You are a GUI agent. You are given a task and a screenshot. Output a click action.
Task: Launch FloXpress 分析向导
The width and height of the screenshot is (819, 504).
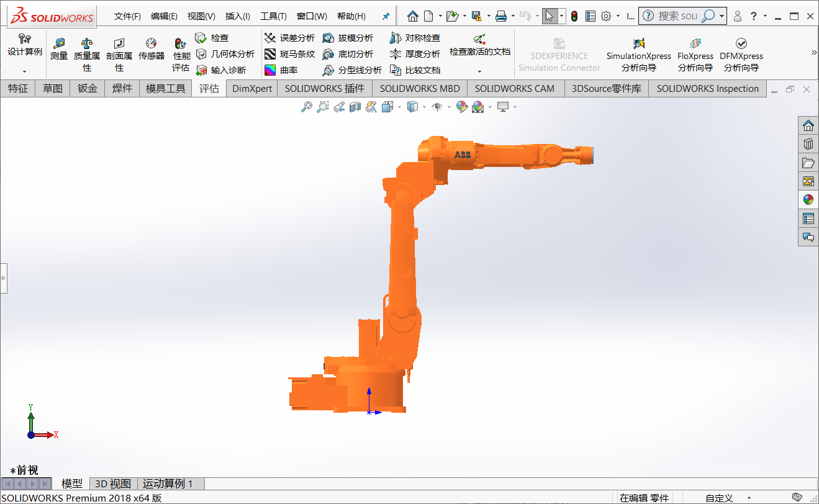695,55
